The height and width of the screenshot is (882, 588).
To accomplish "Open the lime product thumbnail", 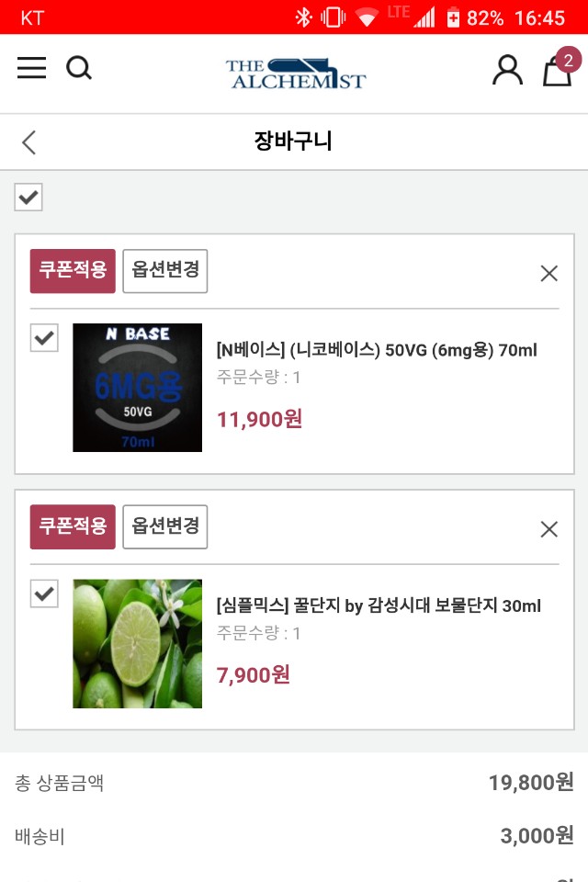I will pyautogui.click(x=137, y=643).
